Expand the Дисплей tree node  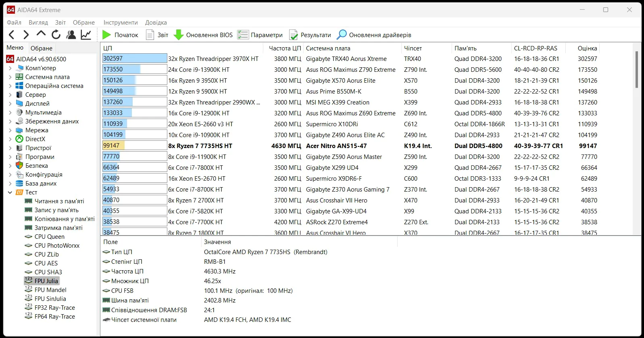pos(10,104)
